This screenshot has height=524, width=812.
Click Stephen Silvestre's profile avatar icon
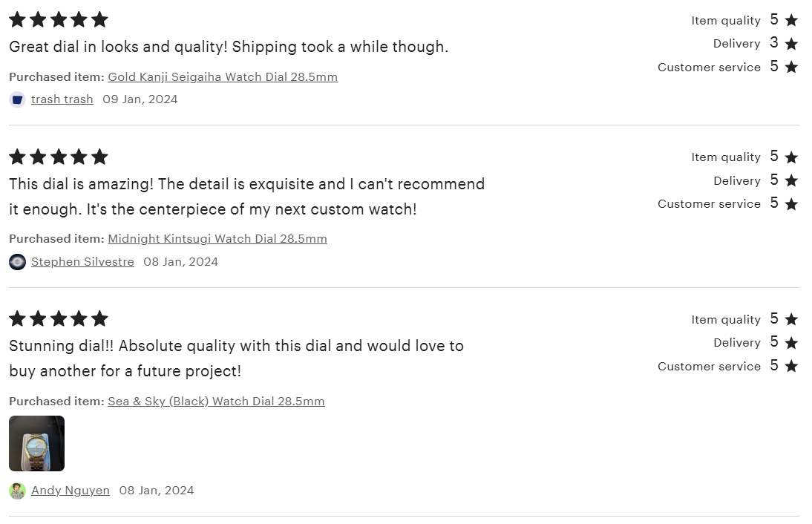click(17, 262)
